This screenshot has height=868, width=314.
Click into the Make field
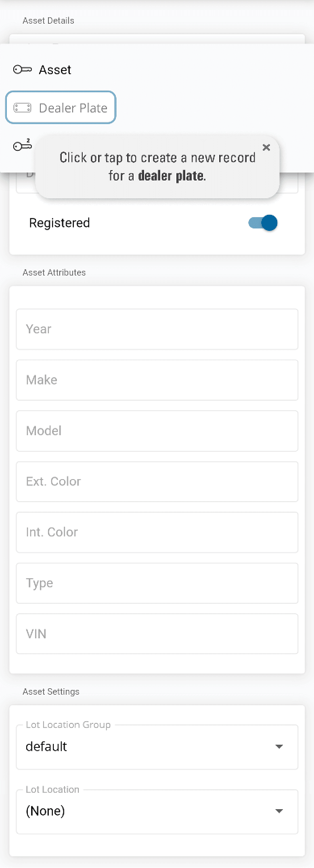[157, 380]
